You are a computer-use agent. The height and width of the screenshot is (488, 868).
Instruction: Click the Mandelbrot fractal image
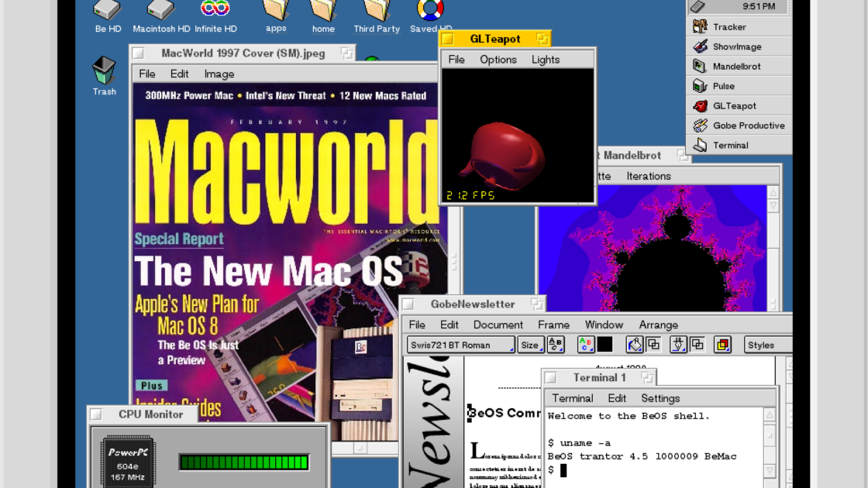pyautogui.click(x=652, y=248)
